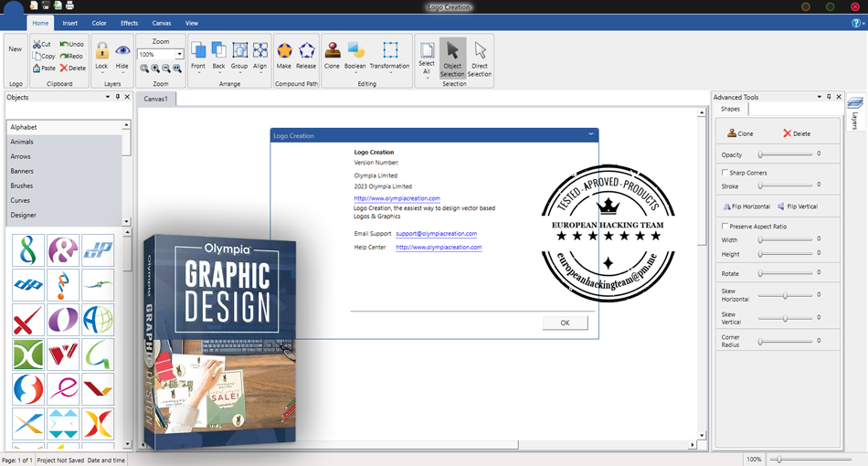Open the Insert ribbon tab
The image size is (868, 466).
(x=69, y=23)
